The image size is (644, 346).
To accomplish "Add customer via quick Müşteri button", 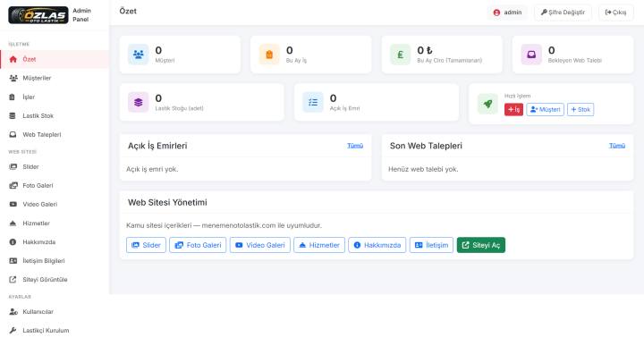I will 545,110.
